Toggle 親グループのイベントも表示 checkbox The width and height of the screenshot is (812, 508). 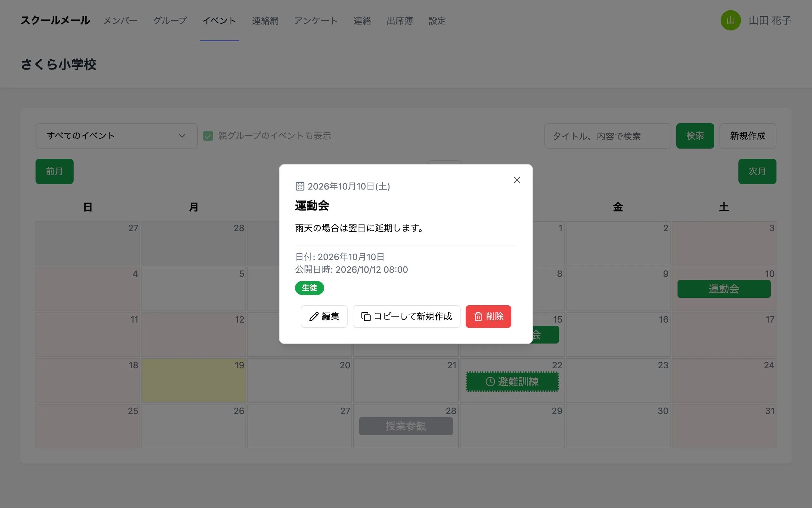click(208, 136)
